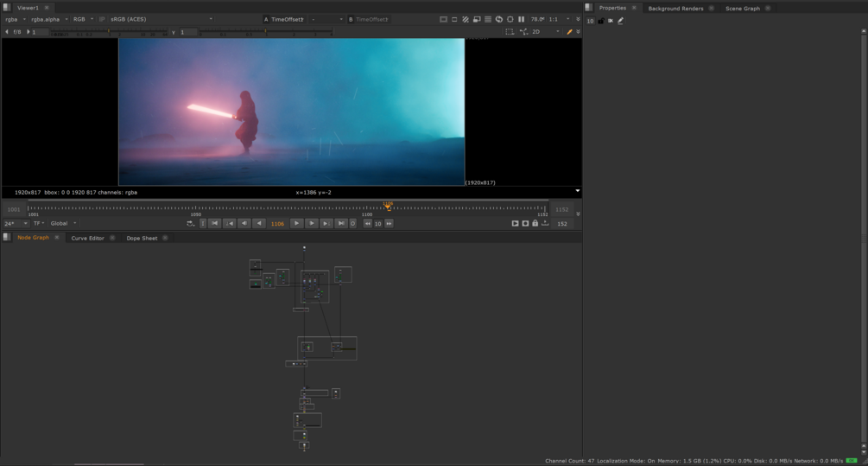This screenshot has width=868, height=466.
Task: Open the RGB display channel dropdown
Action: 83,19
